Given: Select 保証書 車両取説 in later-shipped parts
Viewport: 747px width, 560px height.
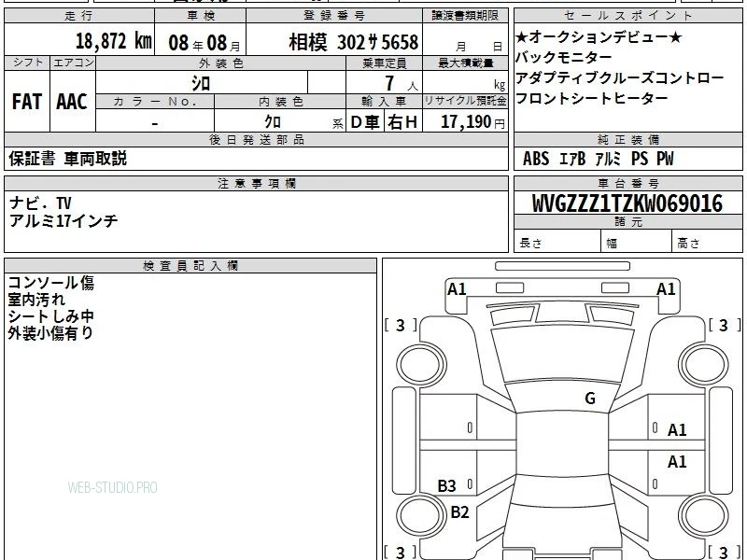Looking at the screenshot, I should [67, 159].
